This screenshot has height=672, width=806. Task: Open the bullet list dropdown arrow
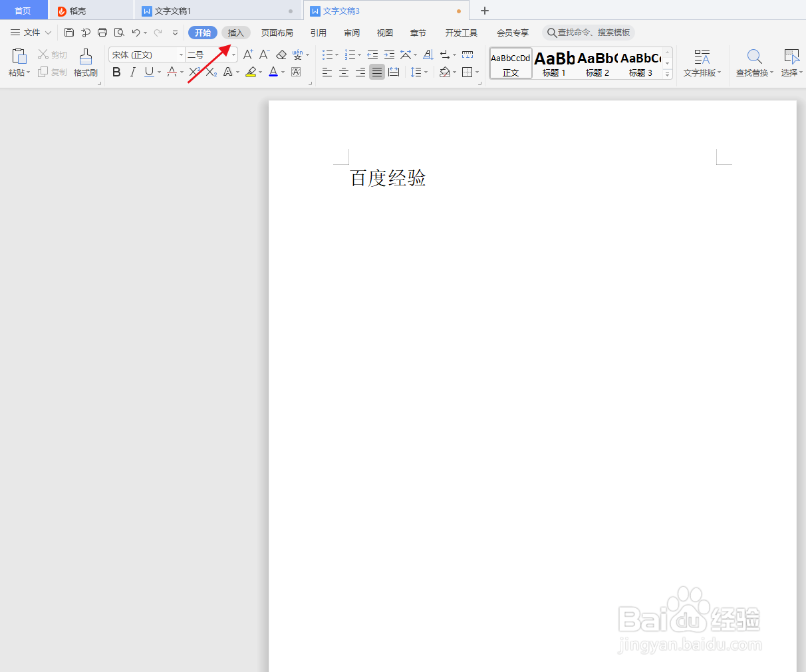(337, 55)
